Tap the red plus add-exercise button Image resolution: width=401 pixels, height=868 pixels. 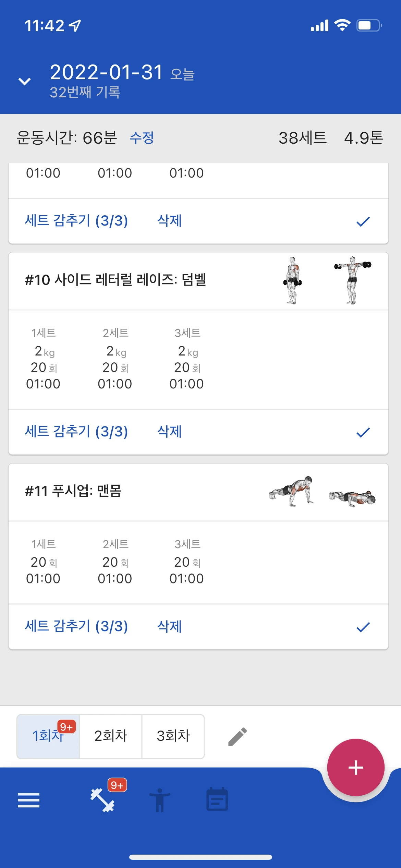pos(356,767)
